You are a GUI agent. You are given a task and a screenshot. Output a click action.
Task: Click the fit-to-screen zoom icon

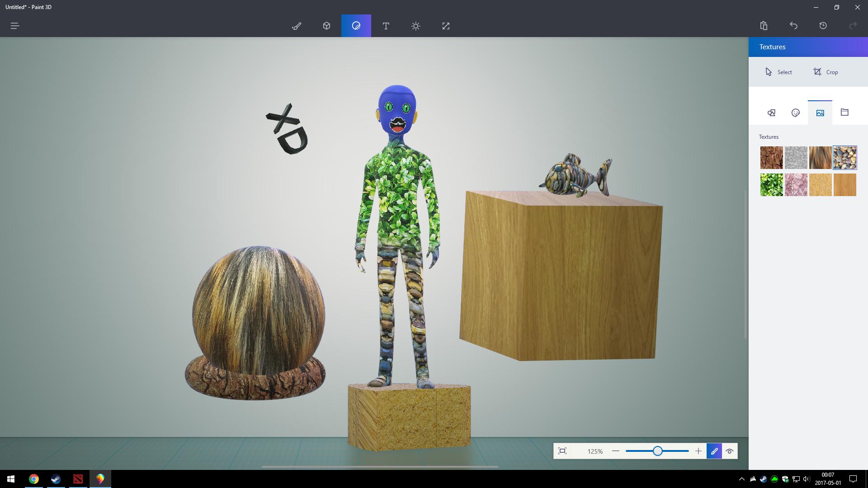[562, 451]
